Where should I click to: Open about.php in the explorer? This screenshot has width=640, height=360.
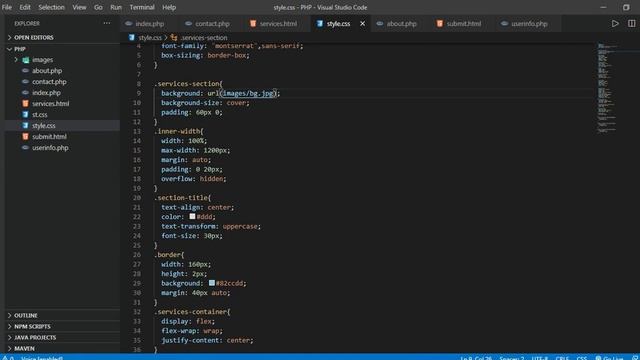click(47, 71)
